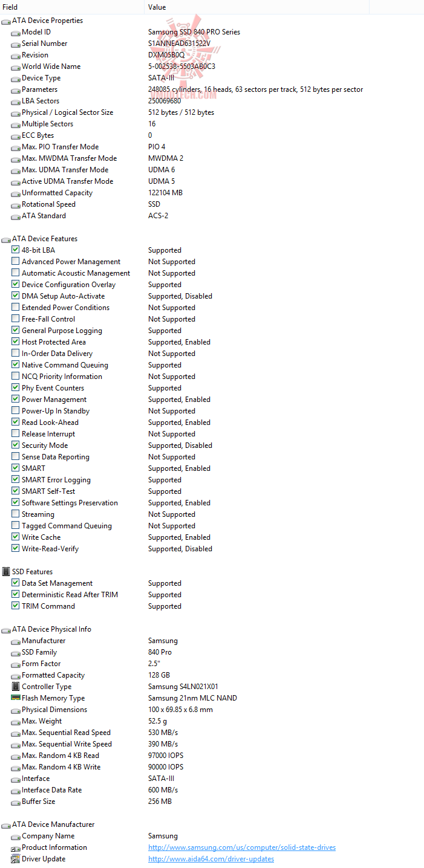Select the Write-Read-Verify label
This screenshot has height=868, width=424.
50,549
